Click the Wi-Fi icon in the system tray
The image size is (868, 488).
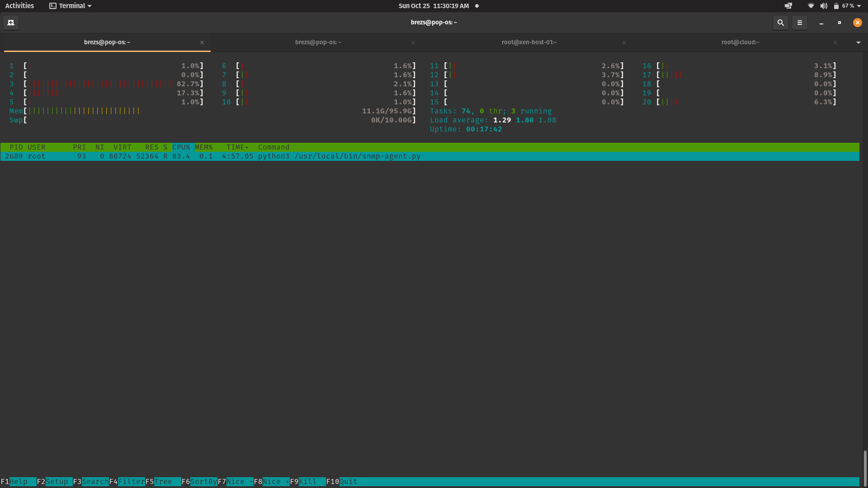(x=811, y=6)
